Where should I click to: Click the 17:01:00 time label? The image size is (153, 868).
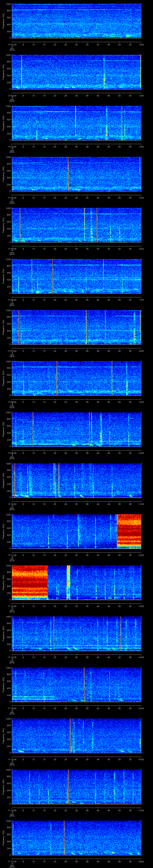[12, 44]
